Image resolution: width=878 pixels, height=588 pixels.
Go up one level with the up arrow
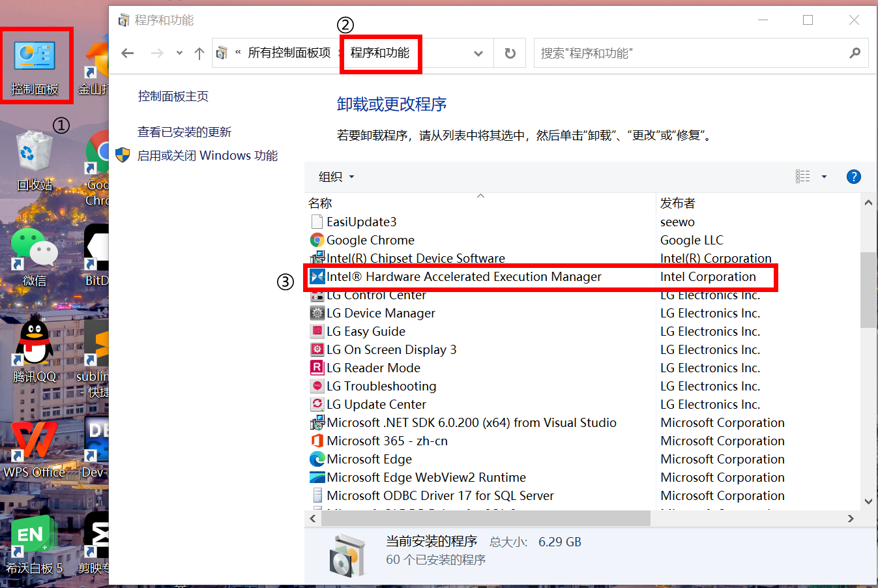click(199, 53)
